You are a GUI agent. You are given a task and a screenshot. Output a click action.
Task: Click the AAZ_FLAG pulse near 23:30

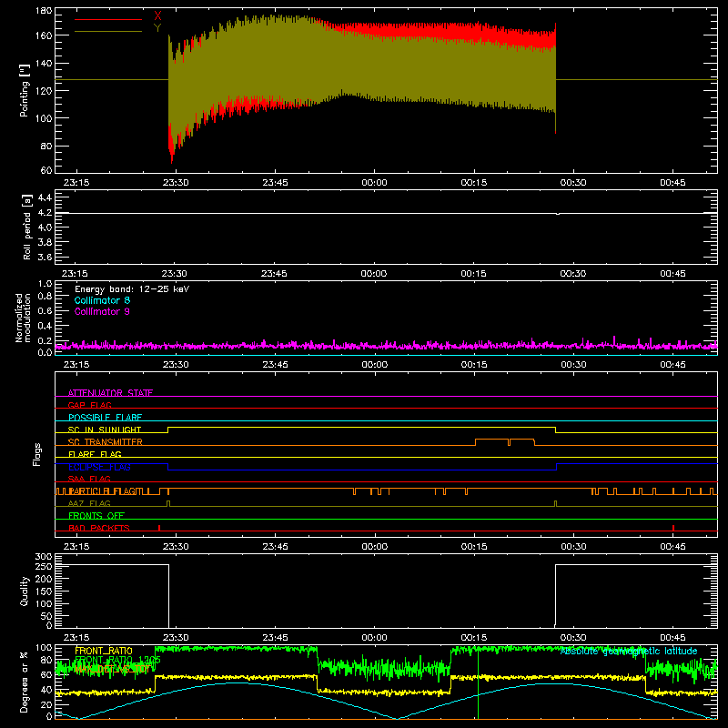pos(168,503)
